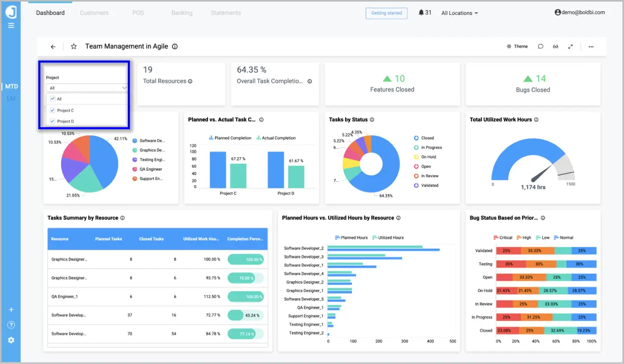Open the Project filter dropdown
The image size is (624, 364).
click(86, 87)
